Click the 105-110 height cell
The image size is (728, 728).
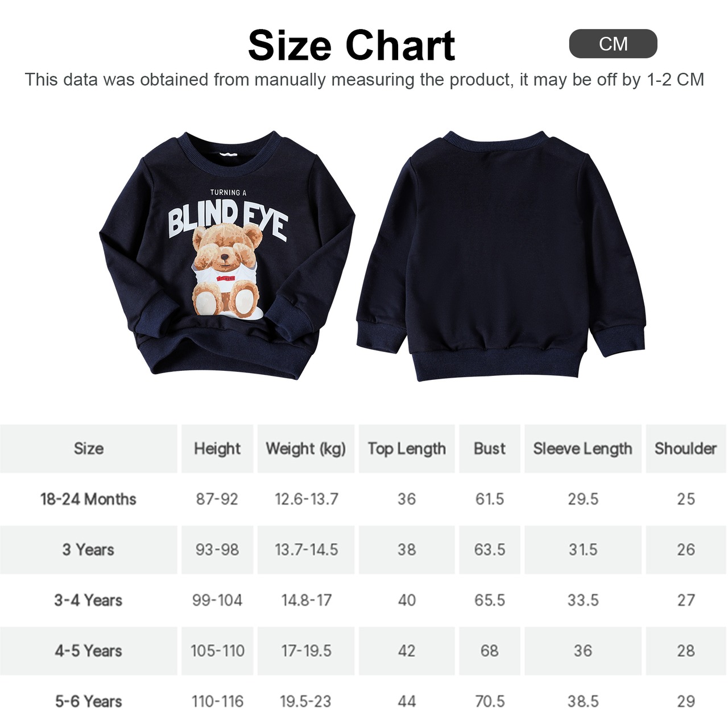coord(217,651)
